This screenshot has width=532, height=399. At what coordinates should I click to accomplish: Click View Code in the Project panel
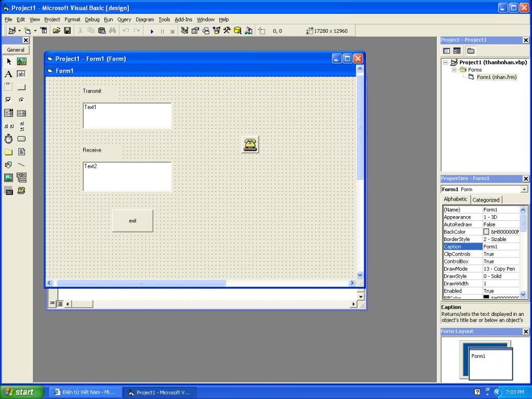pos(446,51)
